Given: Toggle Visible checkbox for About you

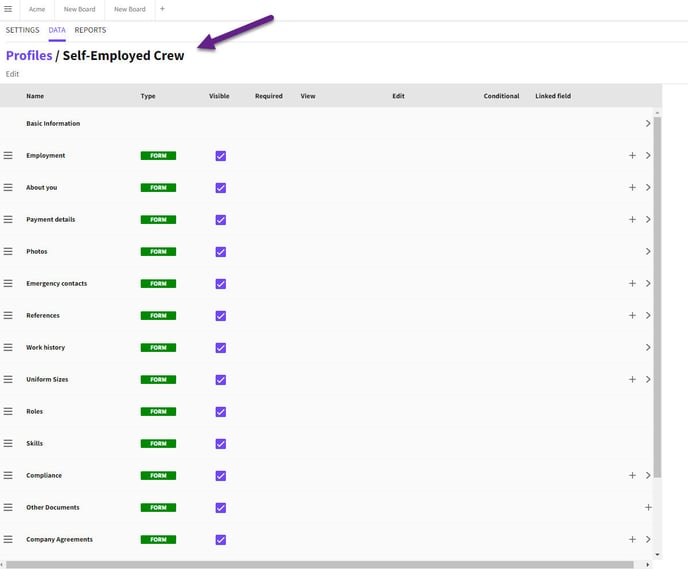Looking at the screenshot, I should coord(221,188).
